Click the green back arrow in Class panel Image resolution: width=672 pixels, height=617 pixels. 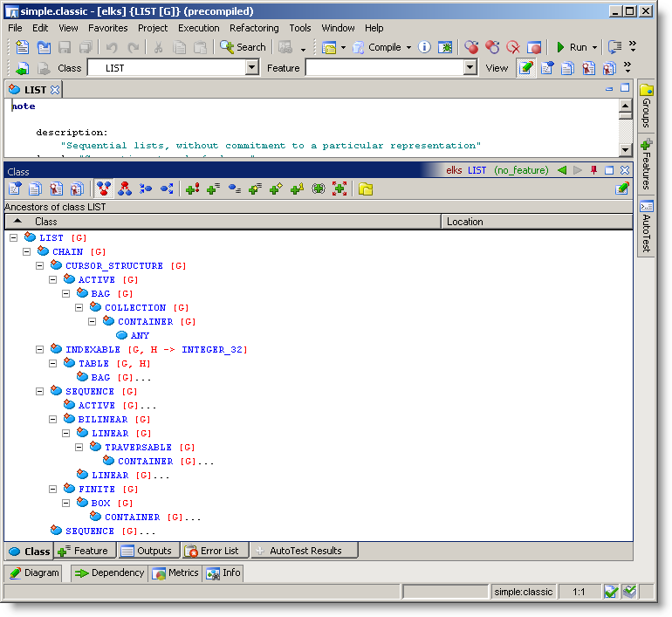point(562,170)
